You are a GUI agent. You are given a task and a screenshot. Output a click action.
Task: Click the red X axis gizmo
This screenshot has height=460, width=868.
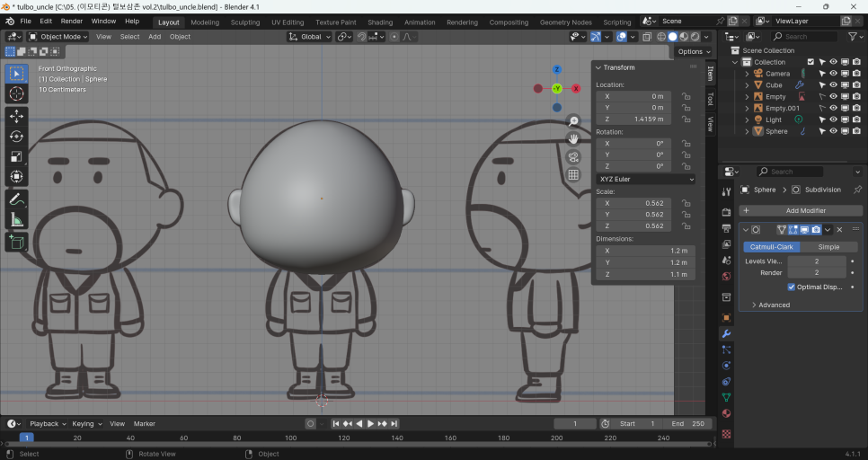[576, 89]
